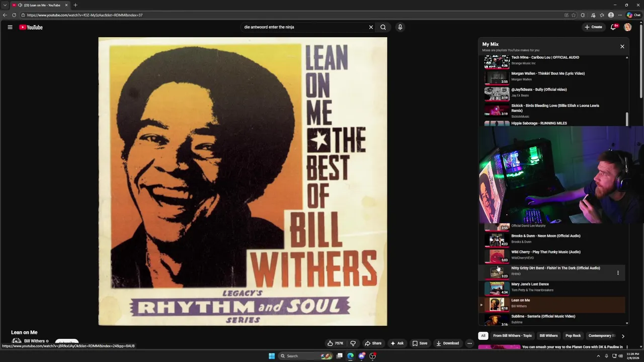
Task: Open Discord from the taskbar
Action: [362, 356]
